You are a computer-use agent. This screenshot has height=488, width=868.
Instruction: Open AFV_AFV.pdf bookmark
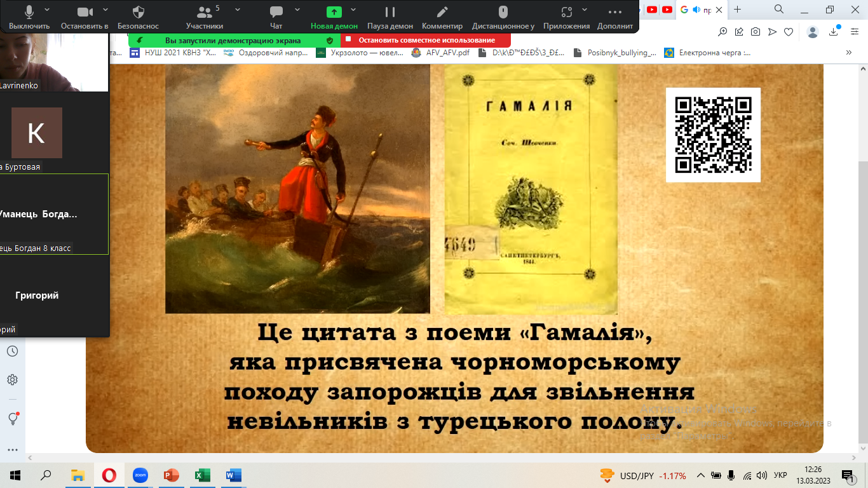440,53
